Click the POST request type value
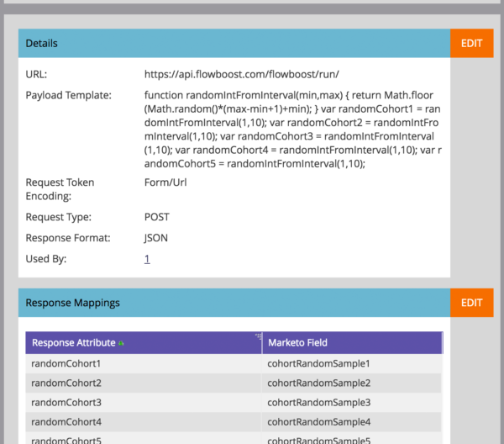The image size is (504, 444). pos(156,217)
